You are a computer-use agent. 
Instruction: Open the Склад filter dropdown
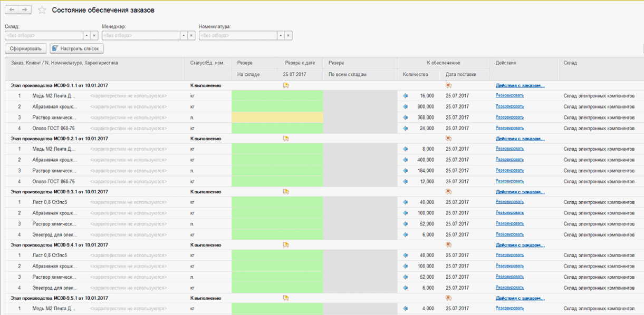tap(86, 35)
